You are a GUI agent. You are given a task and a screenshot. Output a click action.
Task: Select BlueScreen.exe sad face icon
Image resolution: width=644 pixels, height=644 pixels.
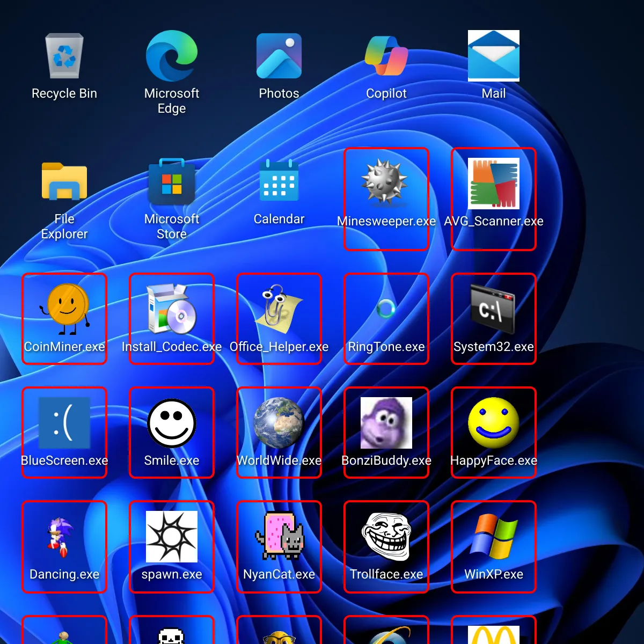(64, 423)
